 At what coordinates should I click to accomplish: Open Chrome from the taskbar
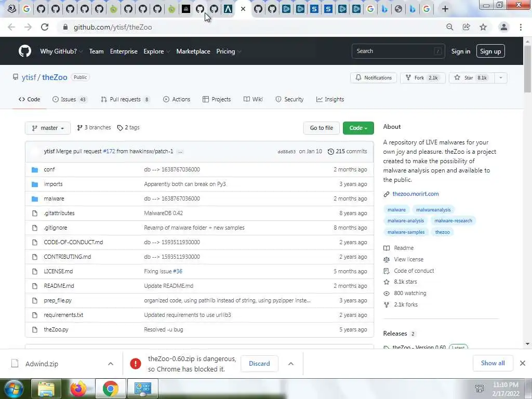(x=110, y=389)
